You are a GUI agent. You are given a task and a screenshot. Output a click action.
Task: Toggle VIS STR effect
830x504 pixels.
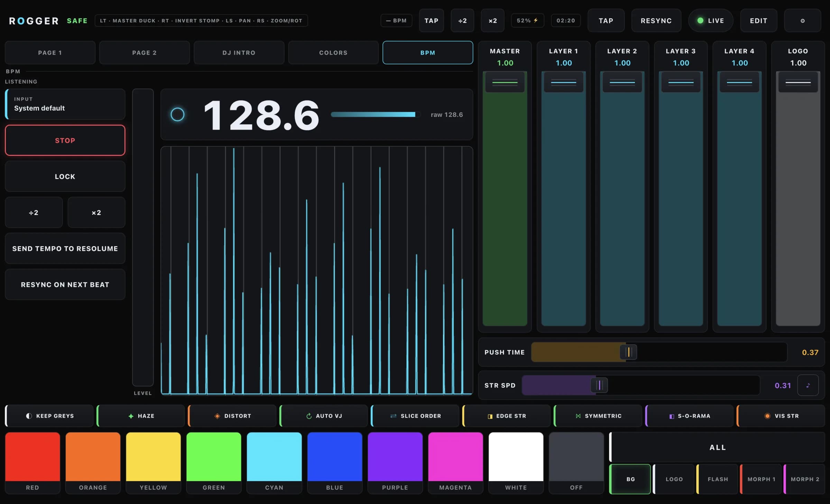(781, 416)
